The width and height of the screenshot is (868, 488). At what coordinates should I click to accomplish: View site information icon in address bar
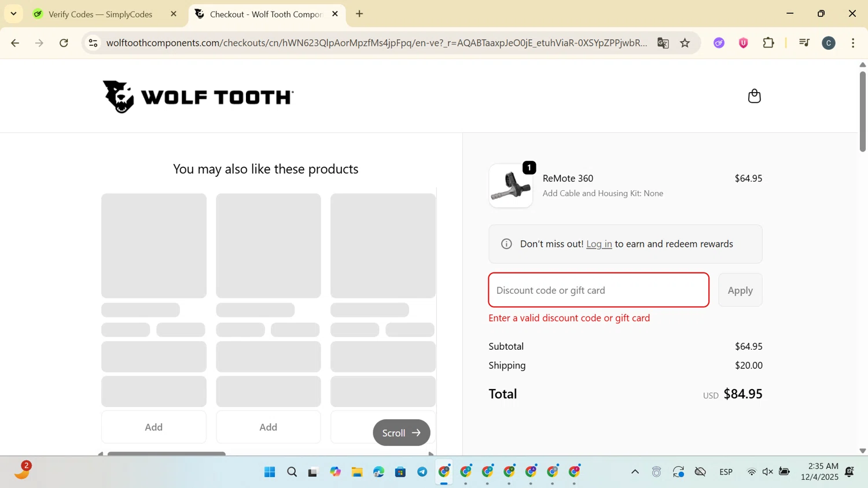tap(93, 43)
